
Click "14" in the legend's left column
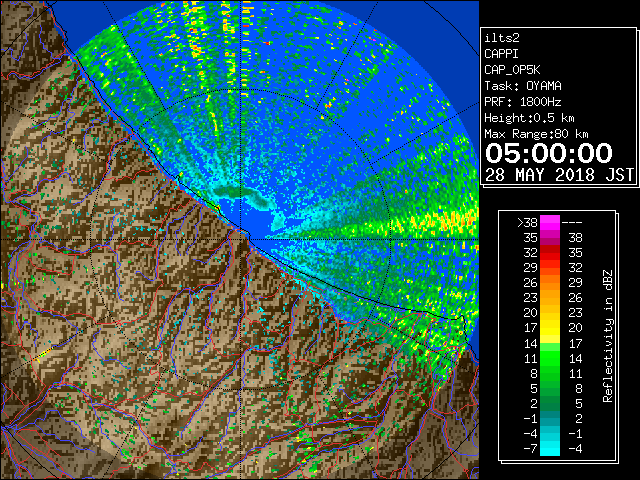531,343
